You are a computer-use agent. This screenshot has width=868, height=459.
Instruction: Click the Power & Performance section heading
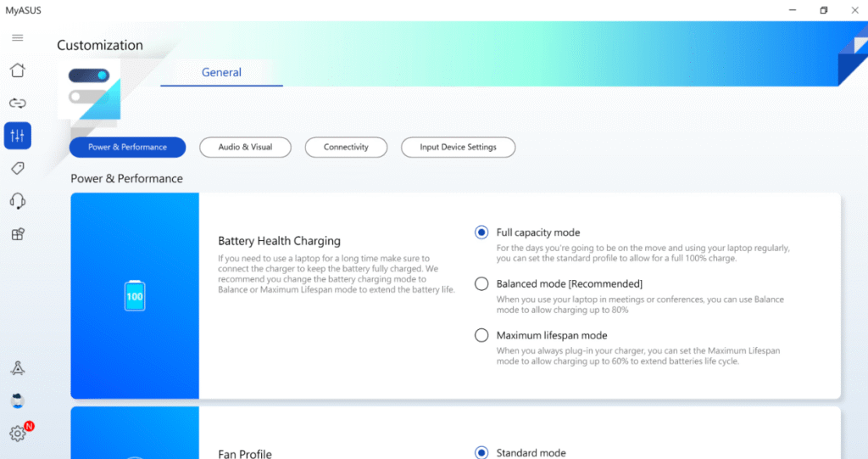click(127, 178)
